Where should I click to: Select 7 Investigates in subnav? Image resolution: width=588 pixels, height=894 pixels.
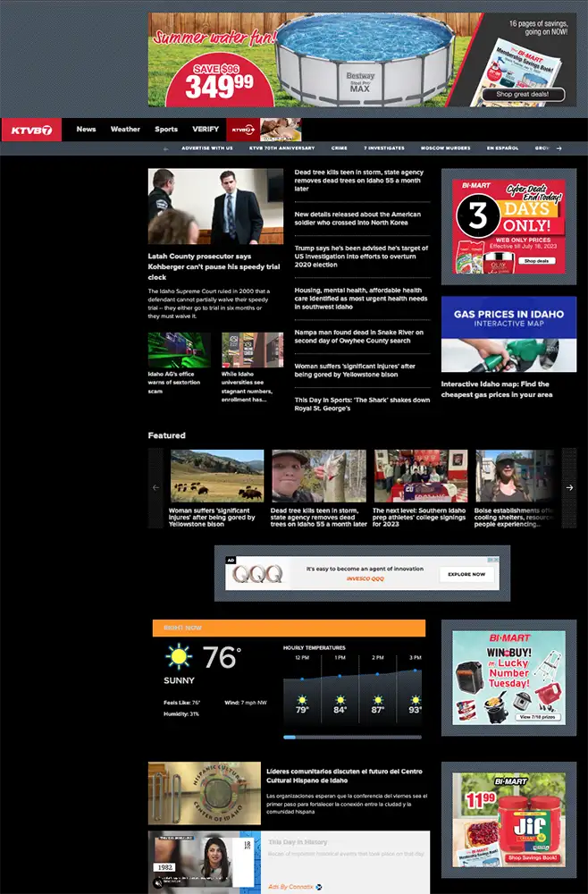click(x=384, y=148)
